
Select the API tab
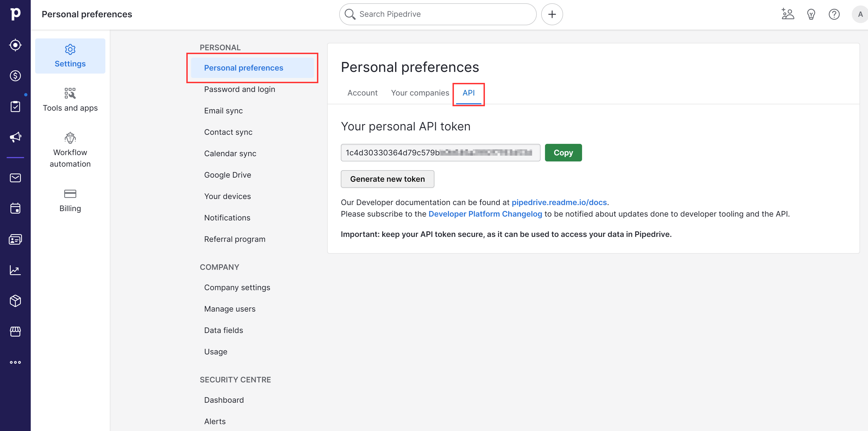[x=468, y=93]
